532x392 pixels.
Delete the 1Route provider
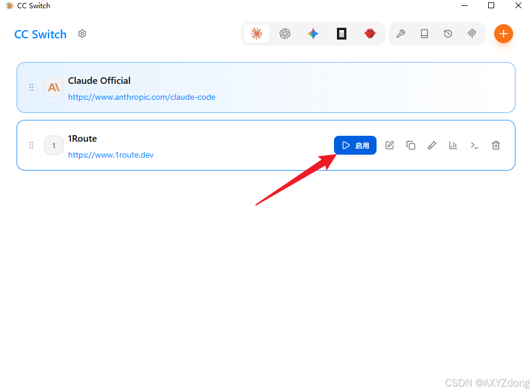[x=496, y=145]
